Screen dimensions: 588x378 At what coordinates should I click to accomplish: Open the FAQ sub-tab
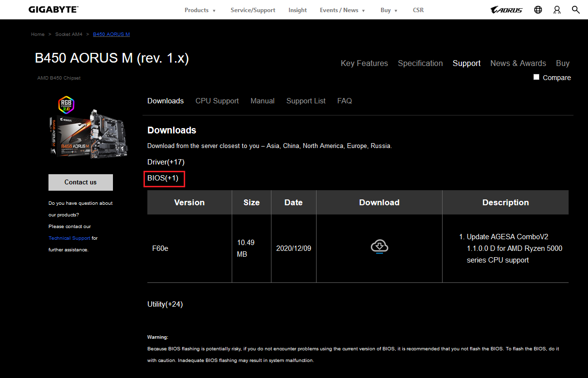pos(345,101)
